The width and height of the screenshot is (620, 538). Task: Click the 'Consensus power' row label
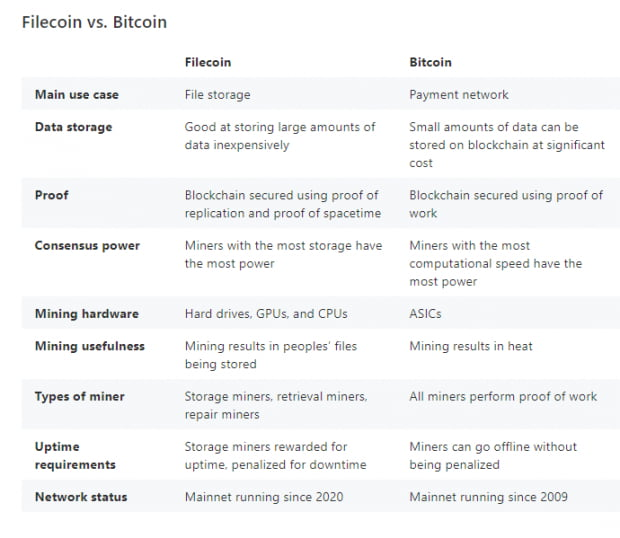87,246
